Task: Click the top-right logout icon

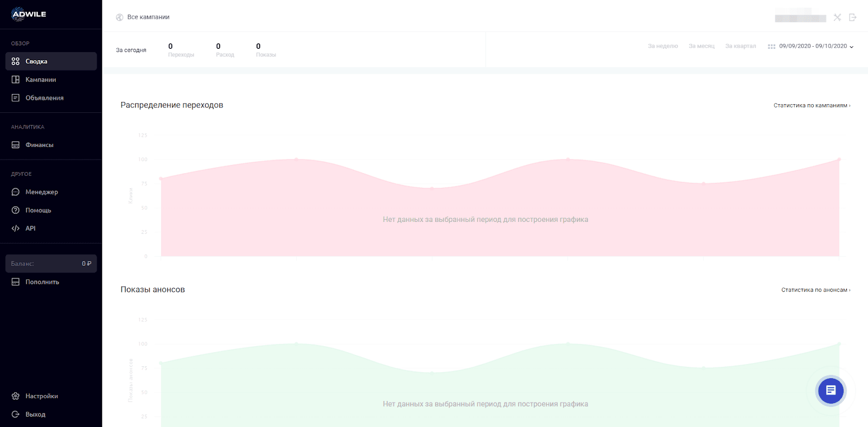Action: click(853, 18)
